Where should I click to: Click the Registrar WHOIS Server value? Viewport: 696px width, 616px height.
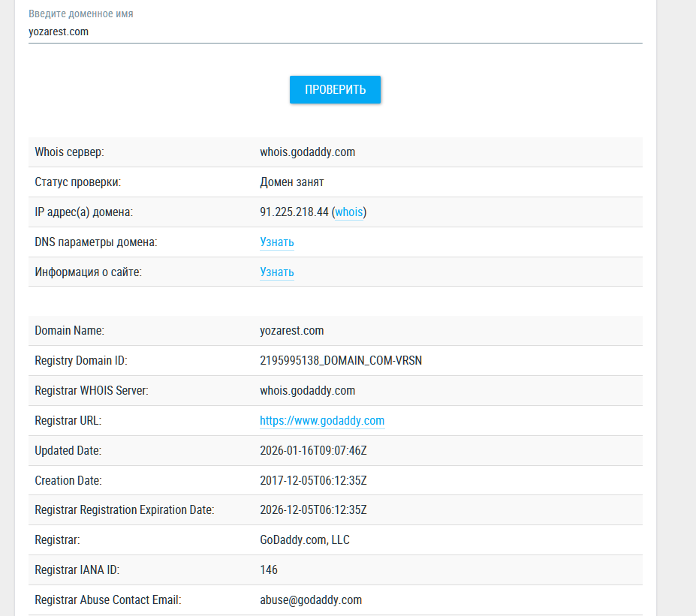point(307,391)
